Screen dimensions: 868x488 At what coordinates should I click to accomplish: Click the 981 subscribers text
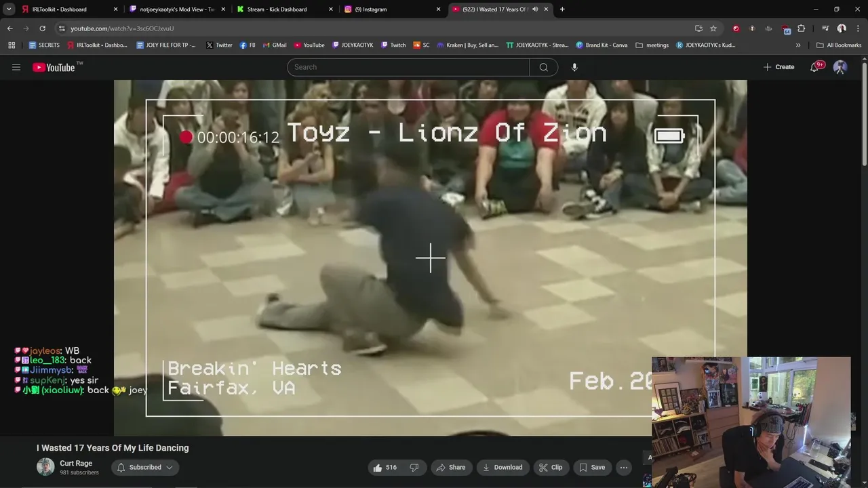(79, 472)
